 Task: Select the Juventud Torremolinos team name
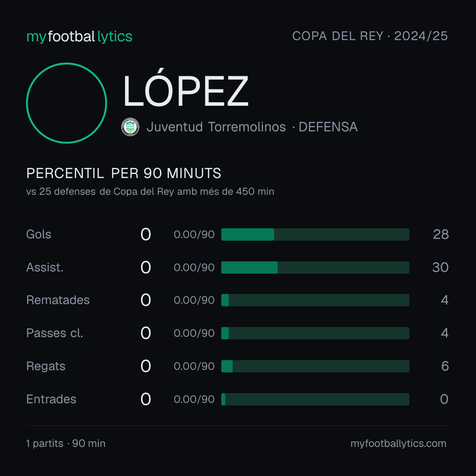(216, 127)
